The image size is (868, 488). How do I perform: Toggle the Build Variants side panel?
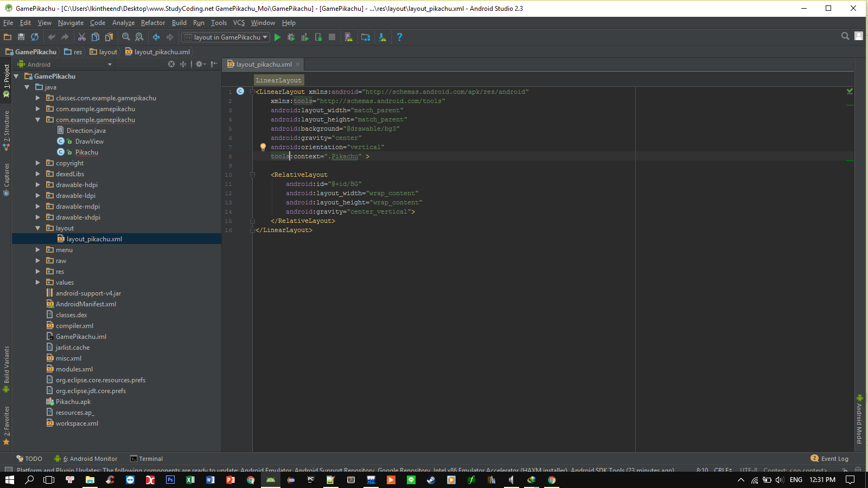coord(7,369)
